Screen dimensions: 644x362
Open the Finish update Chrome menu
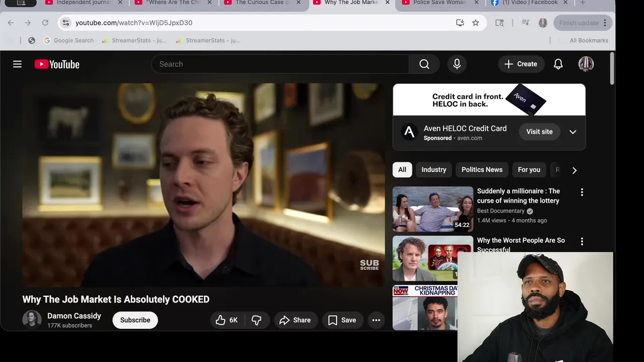click(583, 23)
